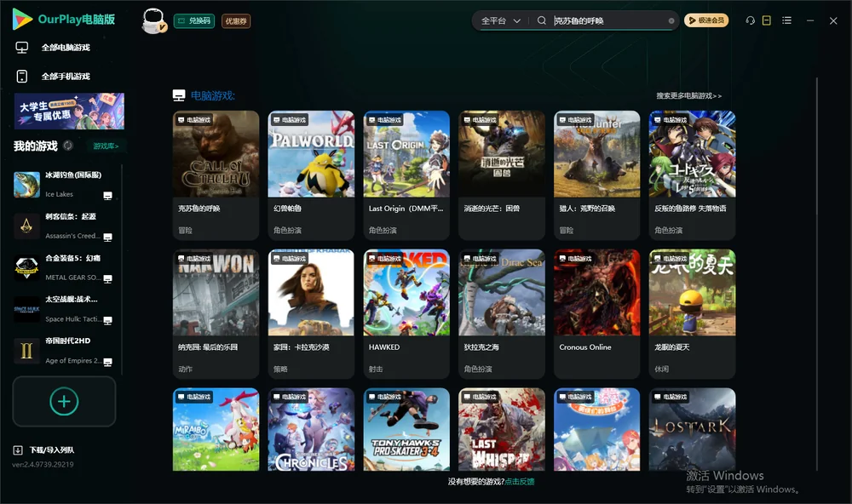Click the PC icon on the METAL GEAR row
The image size is (852, 504).
(x=107, y=278)
